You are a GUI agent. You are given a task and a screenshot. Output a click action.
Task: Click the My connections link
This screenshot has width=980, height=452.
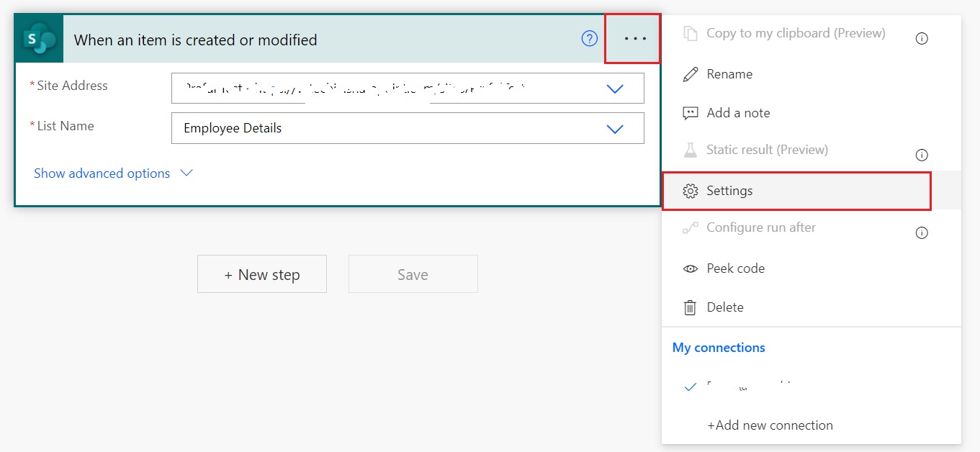[x=718, y=347]
